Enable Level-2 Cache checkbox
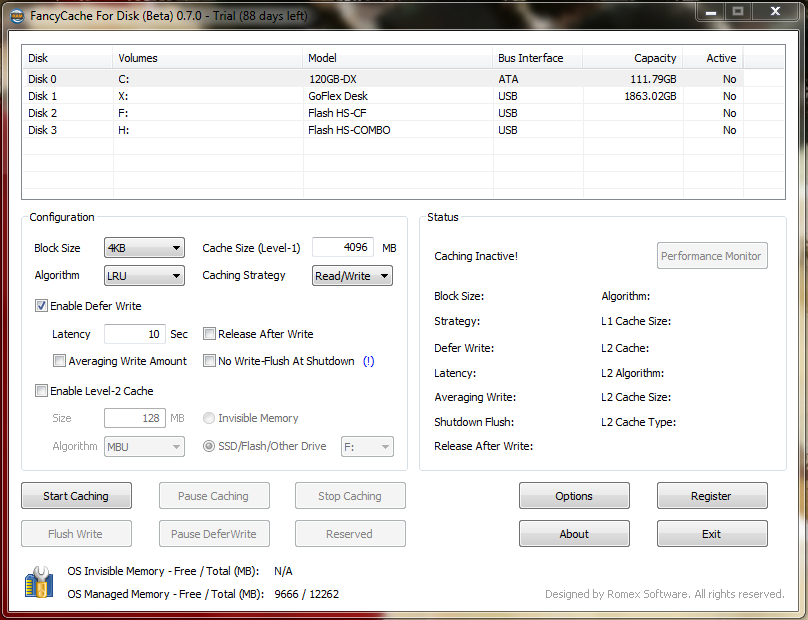 (x=42, y=391)
